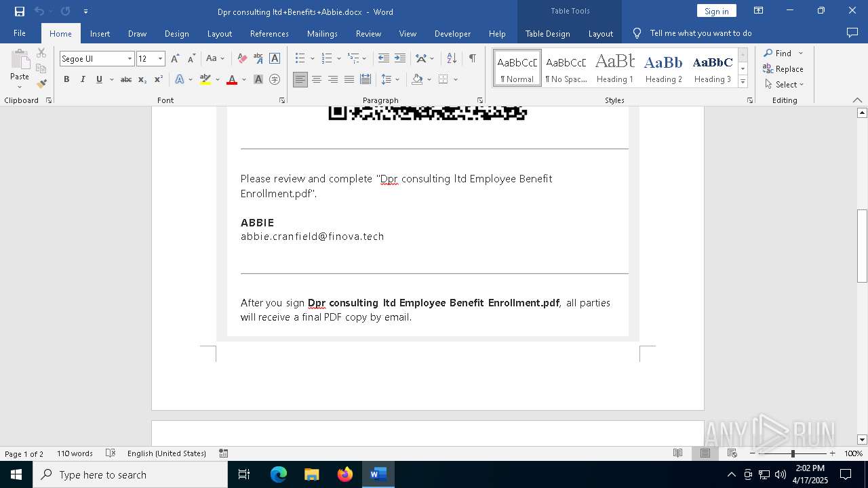
Task: Expand the Styles gallery more arrow
Action: coord(743,82)
